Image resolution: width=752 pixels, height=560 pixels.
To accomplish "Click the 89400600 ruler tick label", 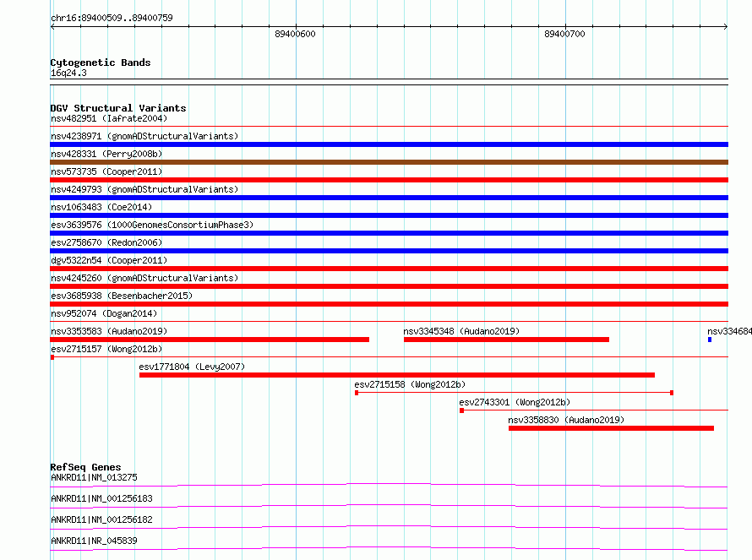I will click(x=295, y=34).
